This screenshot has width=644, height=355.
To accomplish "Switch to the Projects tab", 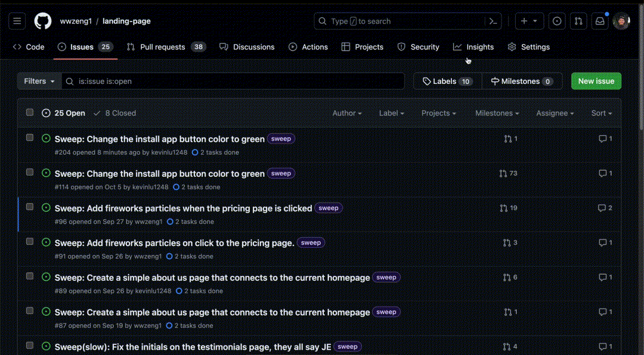I will pyautogui.click(x=363, y=47).
